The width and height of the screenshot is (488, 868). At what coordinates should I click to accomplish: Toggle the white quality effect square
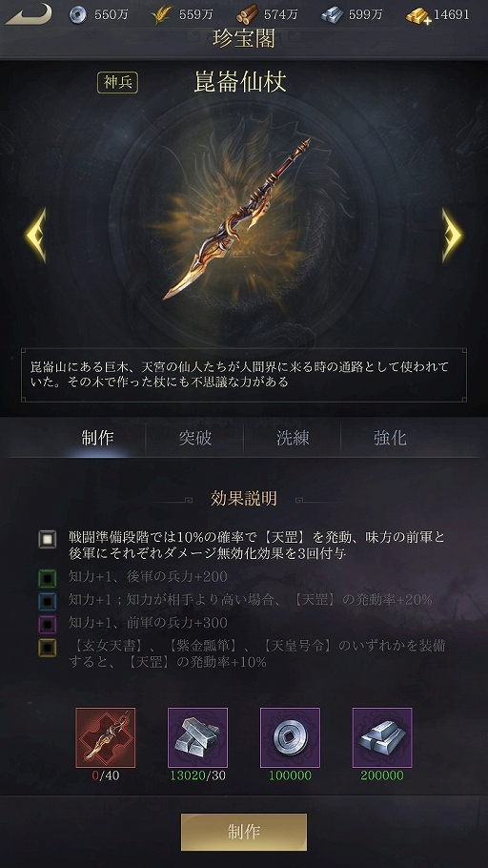coord(48,539)
